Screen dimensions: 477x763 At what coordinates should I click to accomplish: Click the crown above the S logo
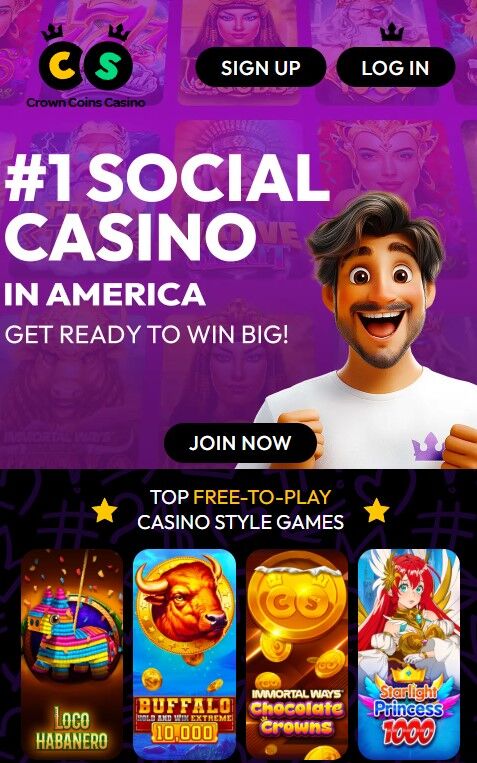click(119, 33)
